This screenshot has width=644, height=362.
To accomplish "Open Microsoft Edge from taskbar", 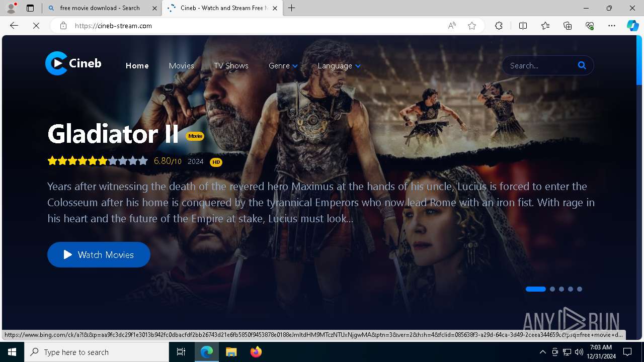I will click(207, 352).
